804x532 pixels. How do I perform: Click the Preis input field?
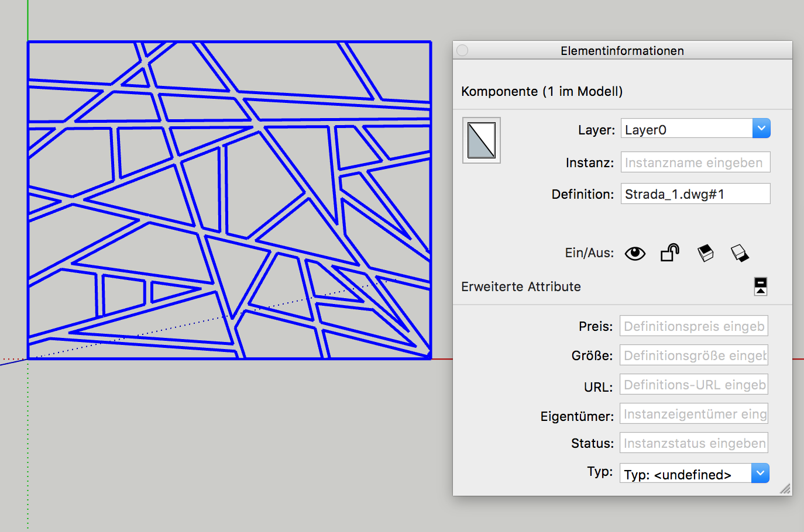pos(693,326)
